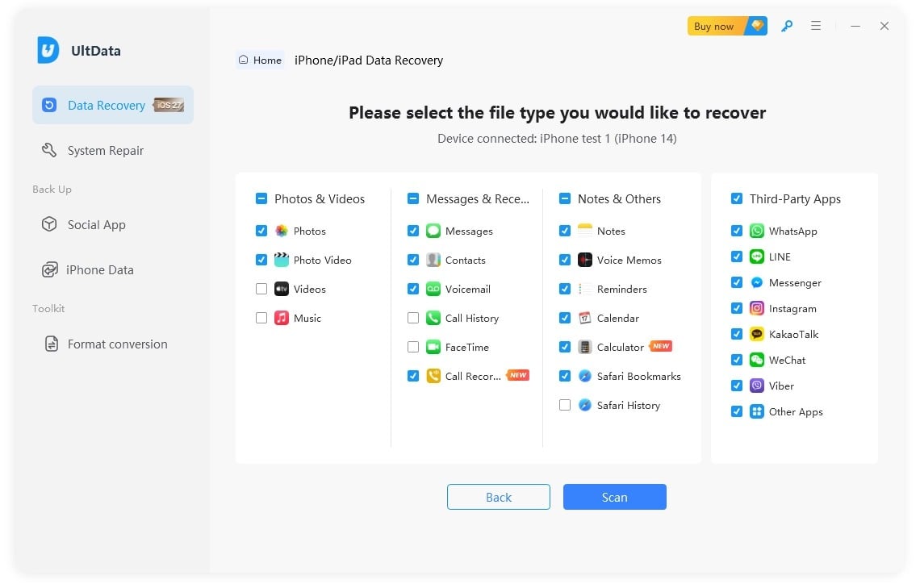Viewport: 920px width, 588px height.
Task: Click the Call History phone icon
Action: pos(433,318)
